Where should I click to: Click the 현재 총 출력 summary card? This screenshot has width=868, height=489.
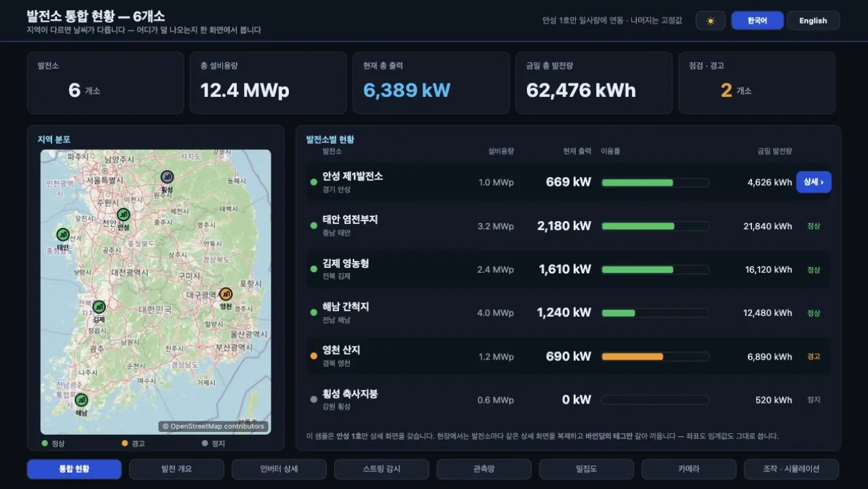coord(431,83)
